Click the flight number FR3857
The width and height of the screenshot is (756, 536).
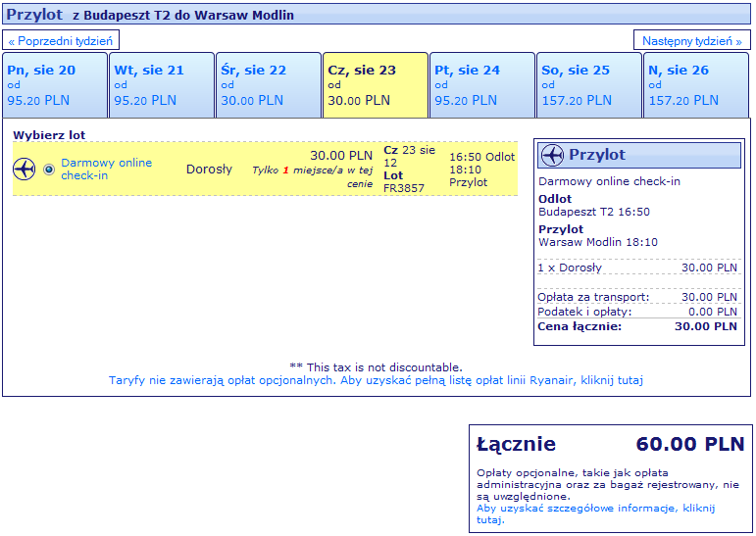click(404, 188)
